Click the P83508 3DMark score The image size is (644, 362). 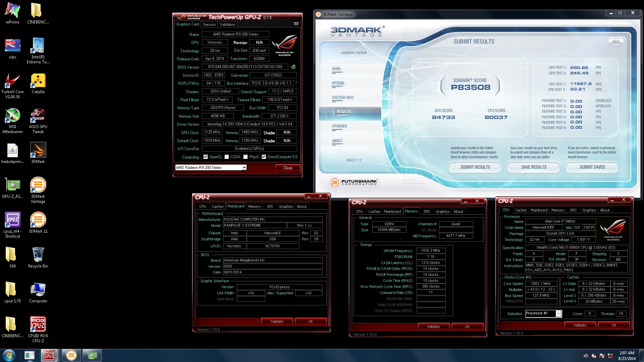tap(470, 87)
